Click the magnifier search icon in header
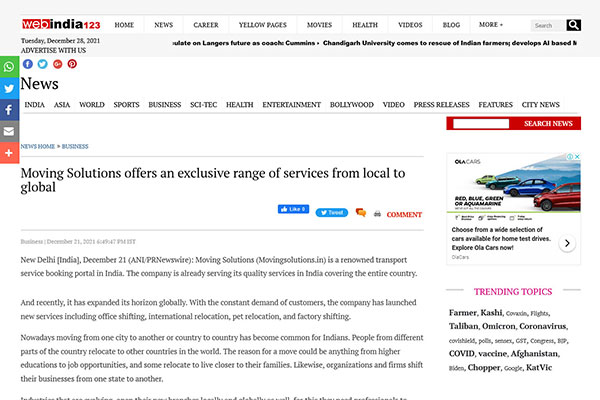 (x=573, y=25)
